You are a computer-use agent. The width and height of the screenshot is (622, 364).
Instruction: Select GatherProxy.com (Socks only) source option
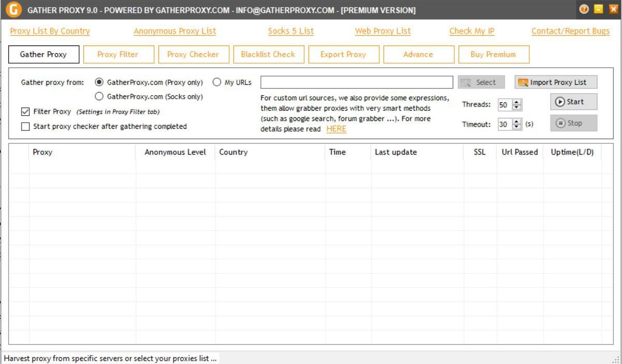point(99,96)
